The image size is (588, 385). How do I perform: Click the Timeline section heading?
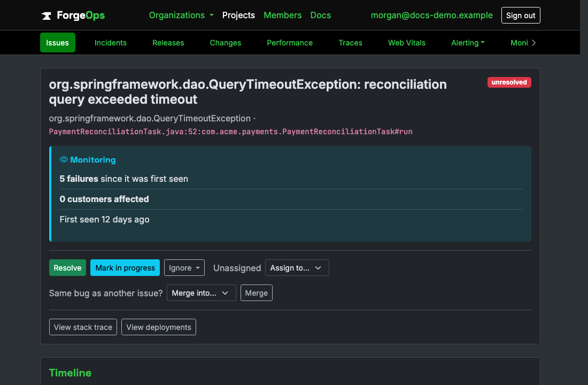pyautogui.click(x=70, y=373)
